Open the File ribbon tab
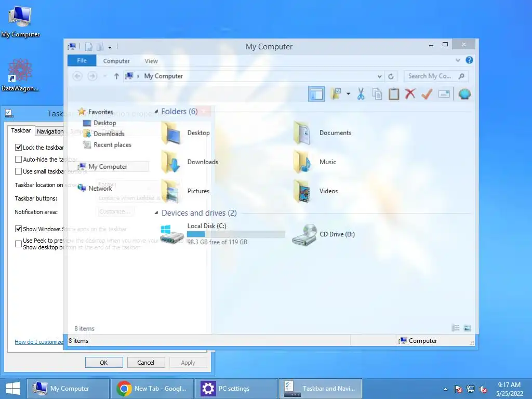Image resolution: width=532 pixels, height=399 pixels. 82,60
